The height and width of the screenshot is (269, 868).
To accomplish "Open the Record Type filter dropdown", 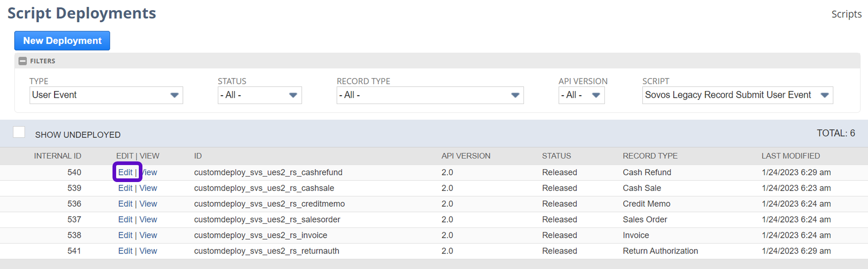I will (430, 95).
